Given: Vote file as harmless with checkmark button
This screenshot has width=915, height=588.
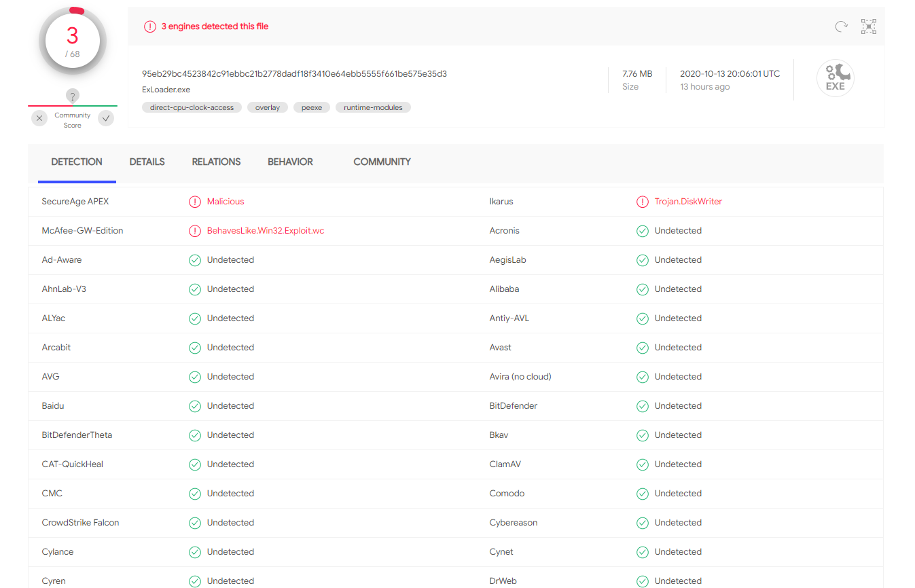Looking at the screenshot, I should click(106, 118).
